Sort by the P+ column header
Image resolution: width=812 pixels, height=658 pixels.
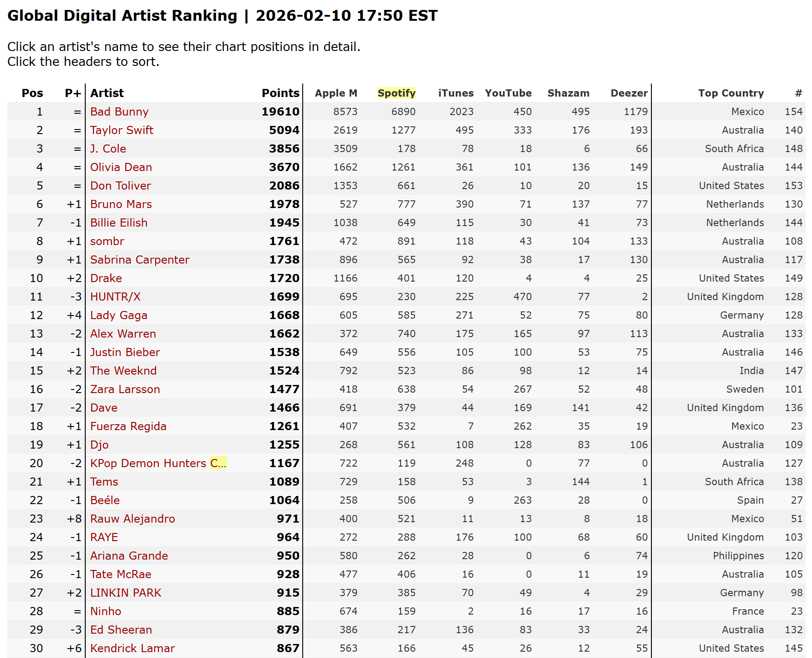[x=72, y=93]
